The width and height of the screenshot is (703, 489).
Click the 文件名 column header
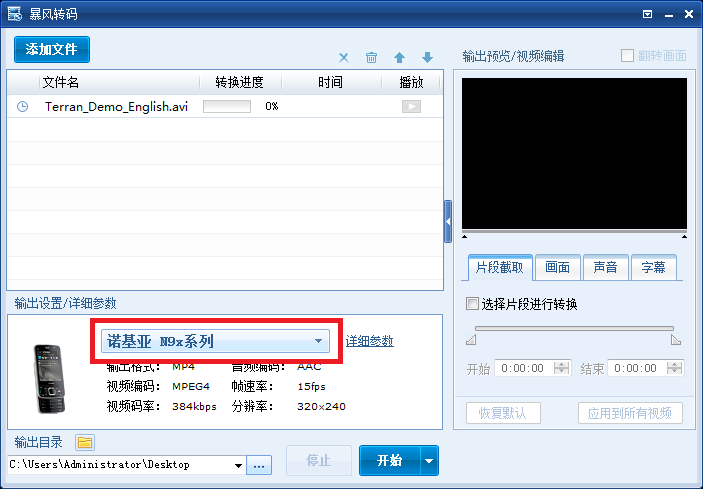[x=61, y=82]
